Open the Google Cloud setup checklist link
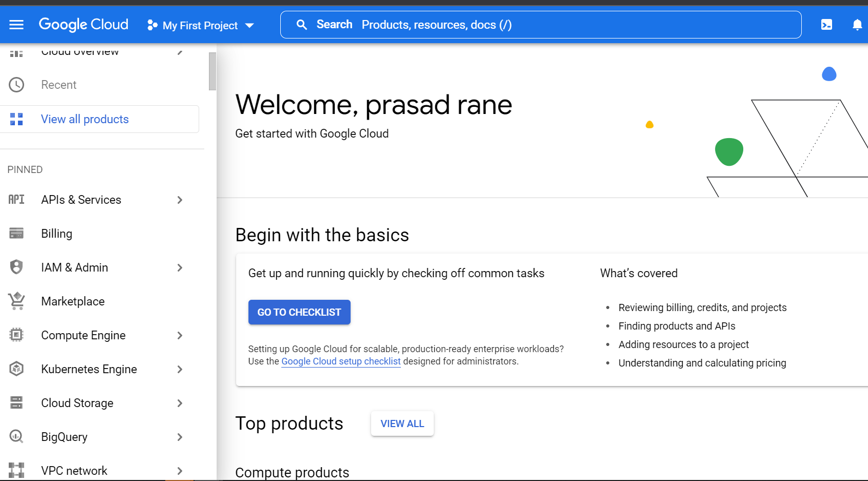Viewport: 868px width, 481px height. [341, 361]
